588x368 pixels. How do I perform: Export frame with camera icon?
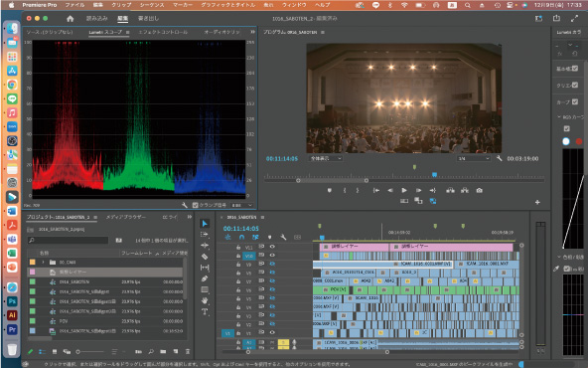(480, 190)
